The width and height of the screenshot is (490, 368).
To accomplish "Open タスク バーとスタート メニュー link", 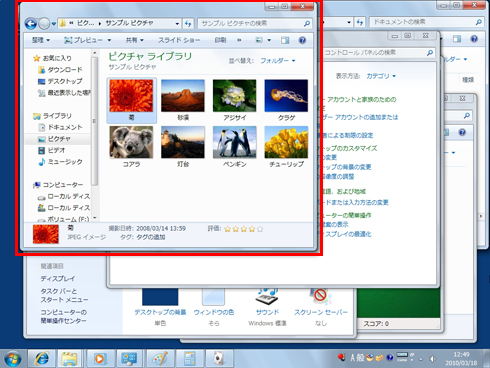I will click(64, 295).
